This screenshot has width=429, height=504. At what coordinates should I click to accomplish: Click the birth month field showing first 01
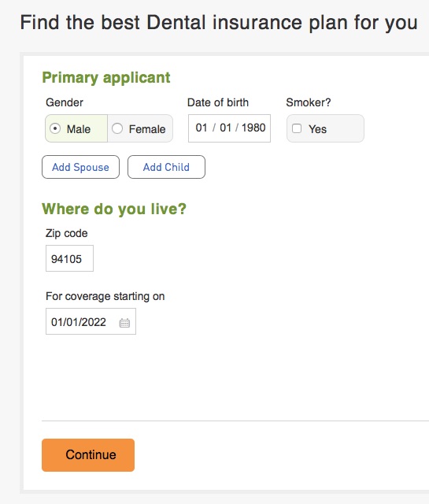pyautogui.click(x=202, y=128)
